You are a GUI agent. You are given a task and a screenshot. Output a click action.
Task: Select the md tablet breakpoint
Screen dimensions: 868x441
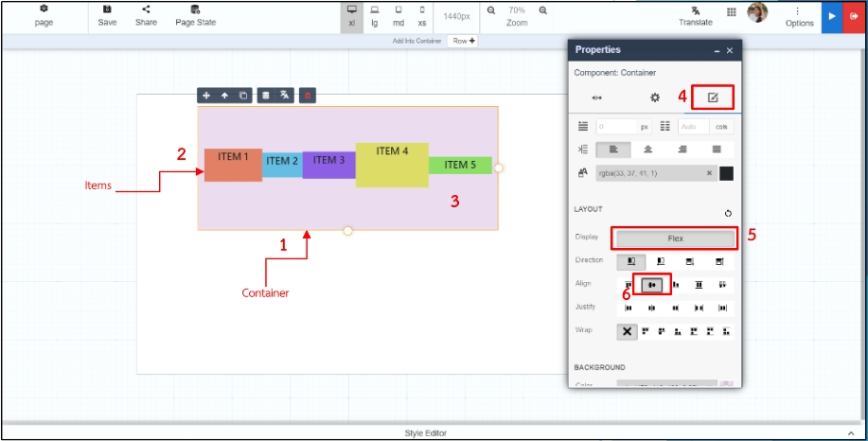(x=399, y=16)
